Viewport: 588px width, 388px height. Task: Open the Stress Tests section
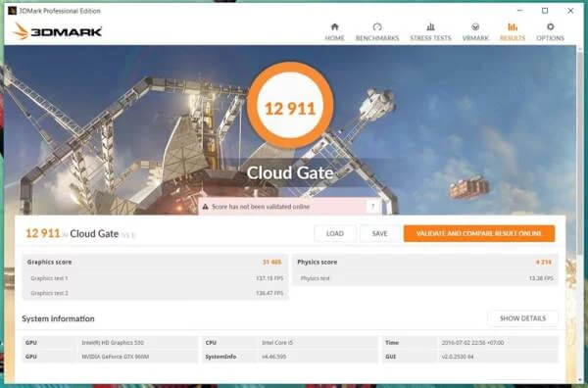click(430, 32)
